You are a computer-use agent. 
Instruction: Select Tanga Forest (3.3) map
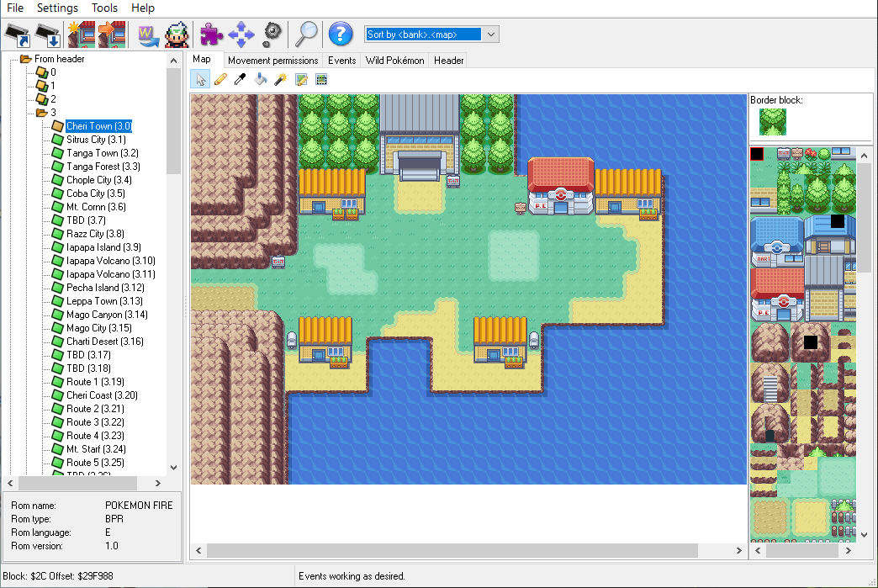103,167
